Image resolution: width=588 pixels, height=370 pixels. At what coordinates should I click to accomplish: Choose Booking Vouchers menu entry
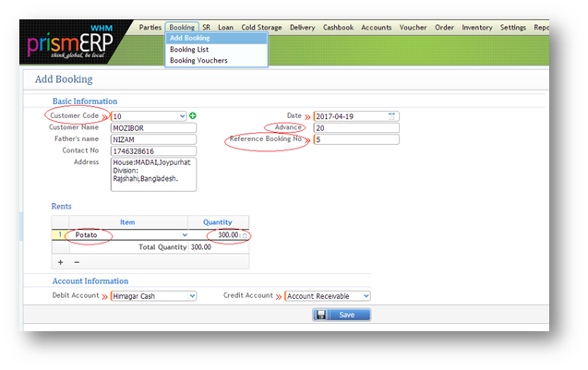(198, 60)
